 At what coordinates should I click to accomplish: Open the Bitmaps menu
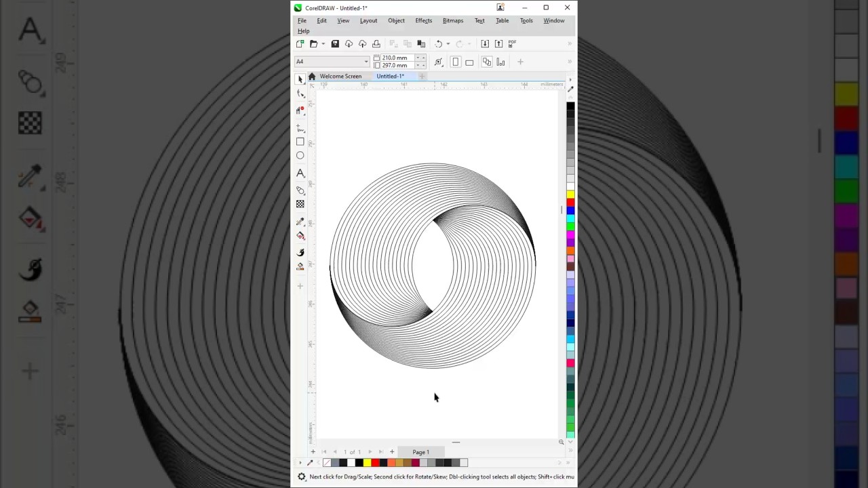[453, 20]
